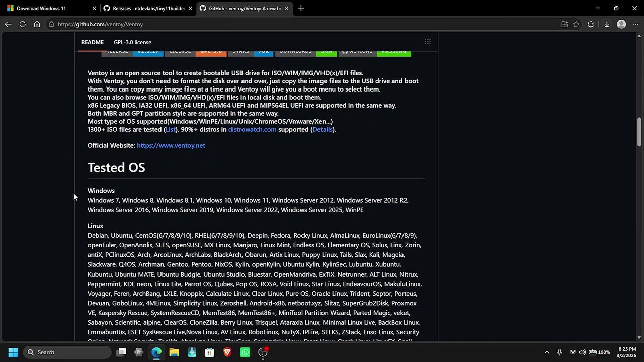Click the 'Tested OS' heading
Screen dimensions: 644x362
click(116, 167)
